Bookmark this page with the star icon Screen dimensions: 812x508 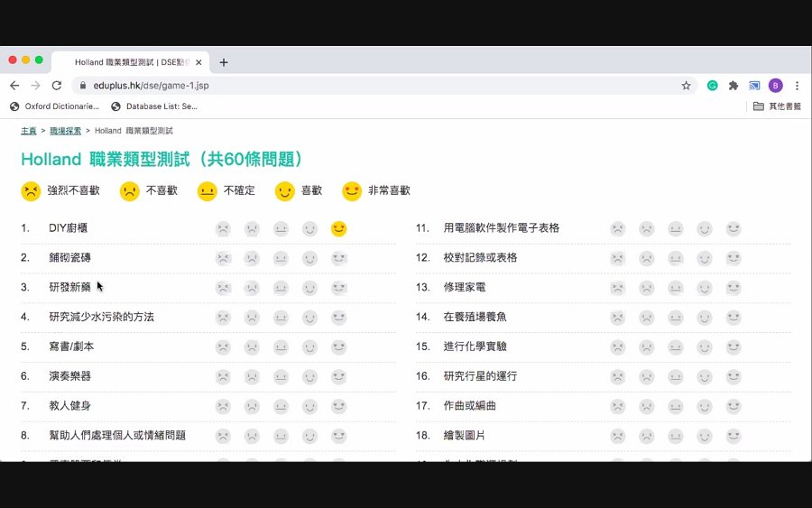click(x=686, y=86)
